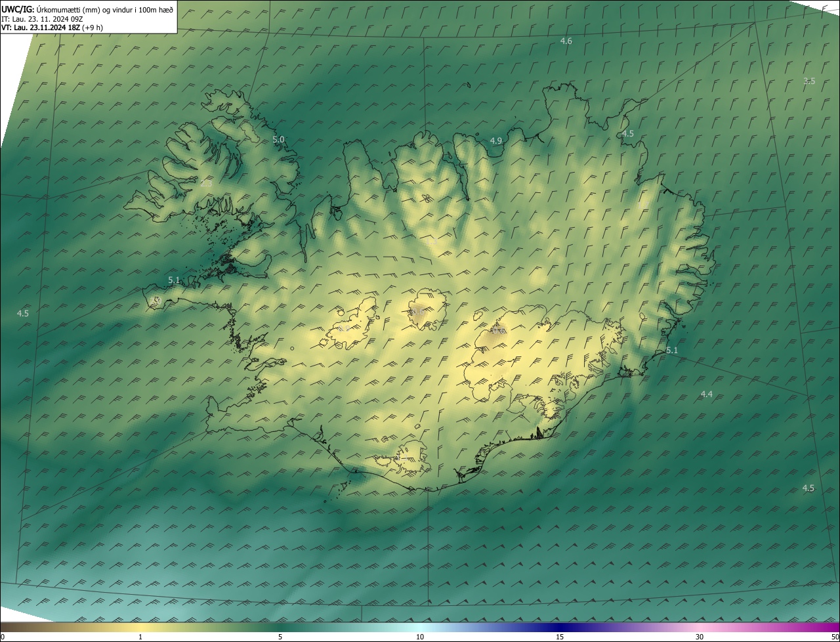This screenshot has width=840, height=642.
Task: Click the 4.6 value over the northern sea
Action: pyautogui.click(x=566, y=41)
